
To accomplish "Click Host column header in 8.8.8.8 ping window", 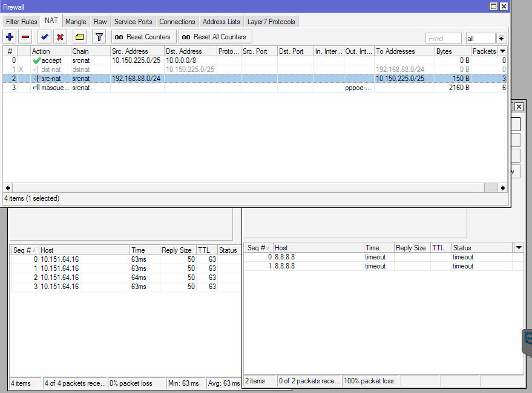I will pos(318,248).
